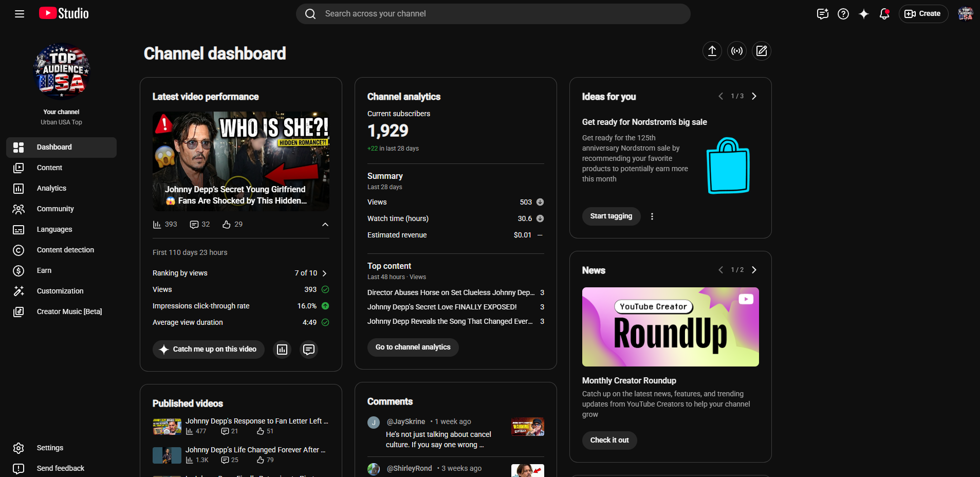Go to previous idea in Ideas for you
980x477 pixels.
point(720,96)
